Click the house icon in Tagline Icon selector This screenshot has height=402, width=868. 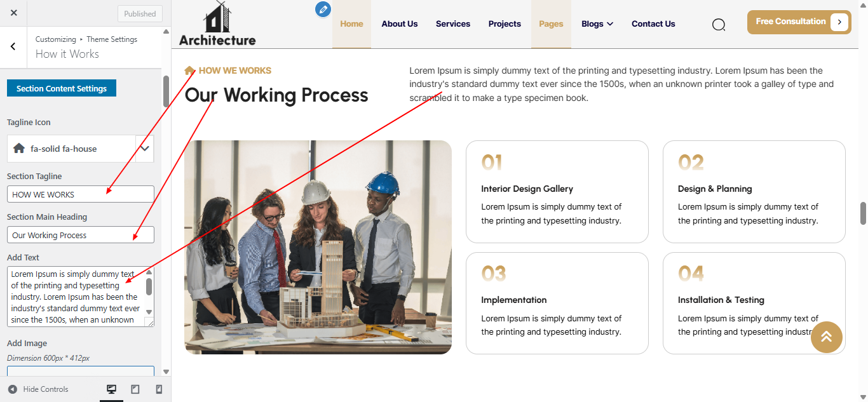[x=19, y=149]
